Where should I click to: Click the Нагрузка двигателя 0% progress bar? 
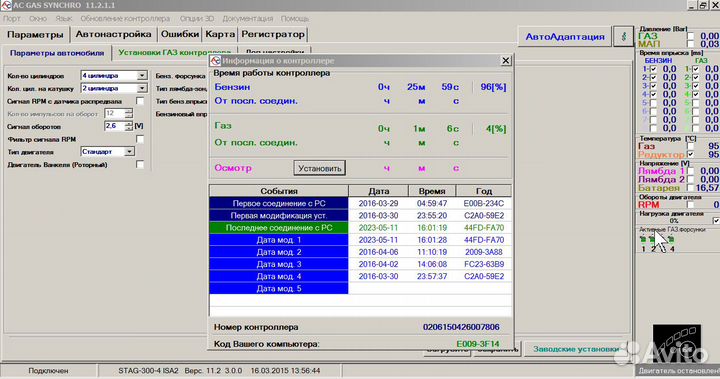674,221
